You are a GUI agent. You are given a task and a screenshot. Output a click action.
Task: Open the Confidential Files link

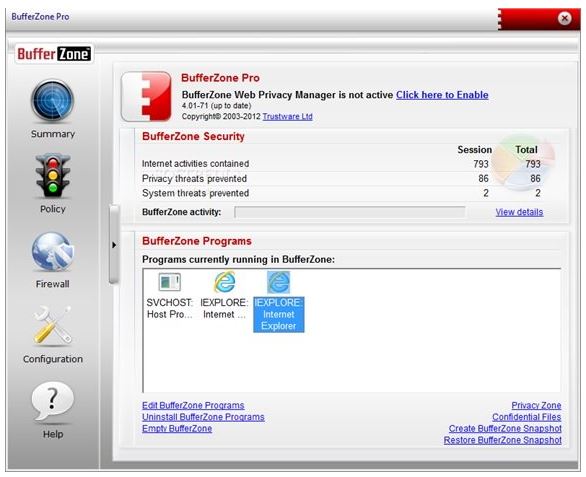(x=527, y=417)
